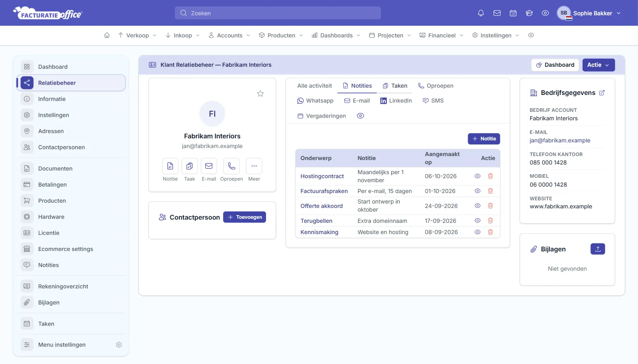Switch to the Oproepen tab
Screen dimensions: 638x364
[x=436, y=86]
